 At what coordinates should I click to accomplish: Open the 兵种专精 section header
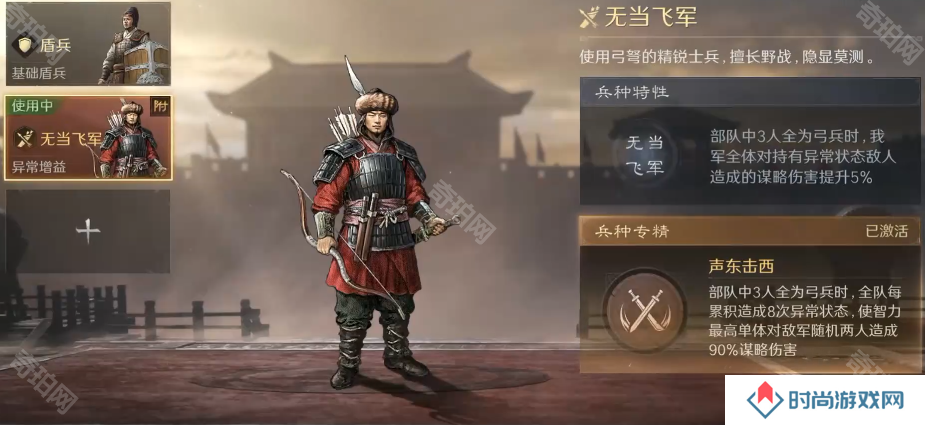coord(750,231)
